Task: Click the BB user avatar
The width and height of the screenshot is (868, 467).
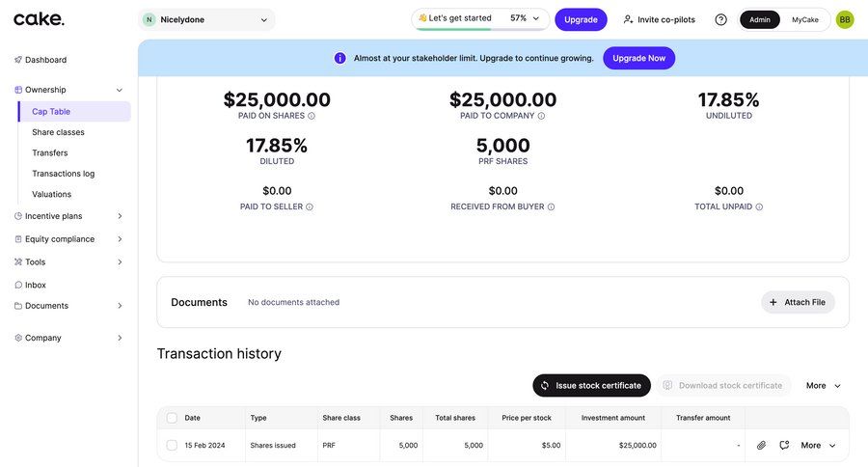Action: coord(845,19)
